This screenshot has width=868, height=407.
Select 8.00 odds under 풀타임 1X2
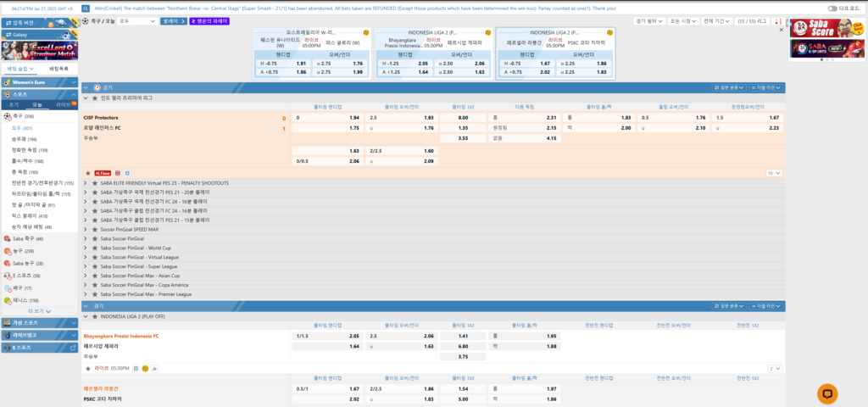(x=463, y=118)
